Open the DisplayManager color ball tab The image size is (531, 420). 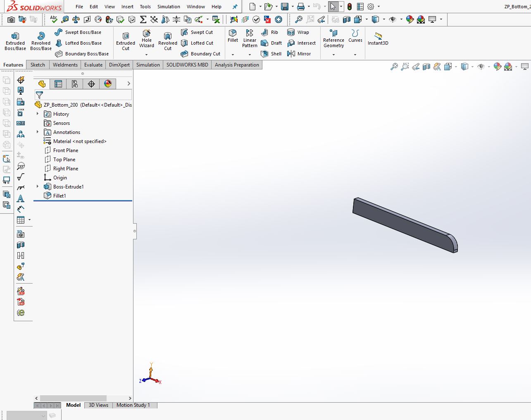[x=108, y=84]
